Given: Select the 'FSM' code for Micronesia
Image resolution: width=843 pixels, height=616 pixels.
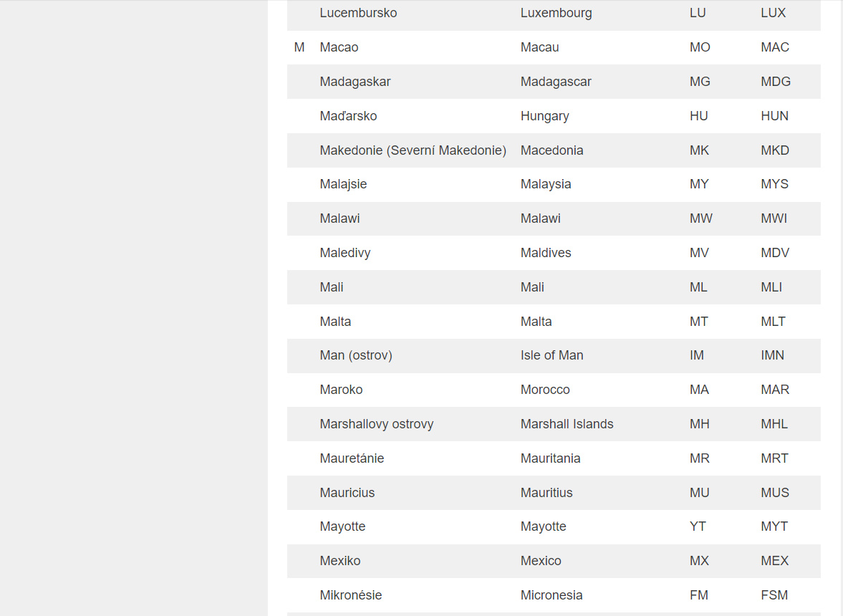Looking at the screenshot, I should coord(774,595).
